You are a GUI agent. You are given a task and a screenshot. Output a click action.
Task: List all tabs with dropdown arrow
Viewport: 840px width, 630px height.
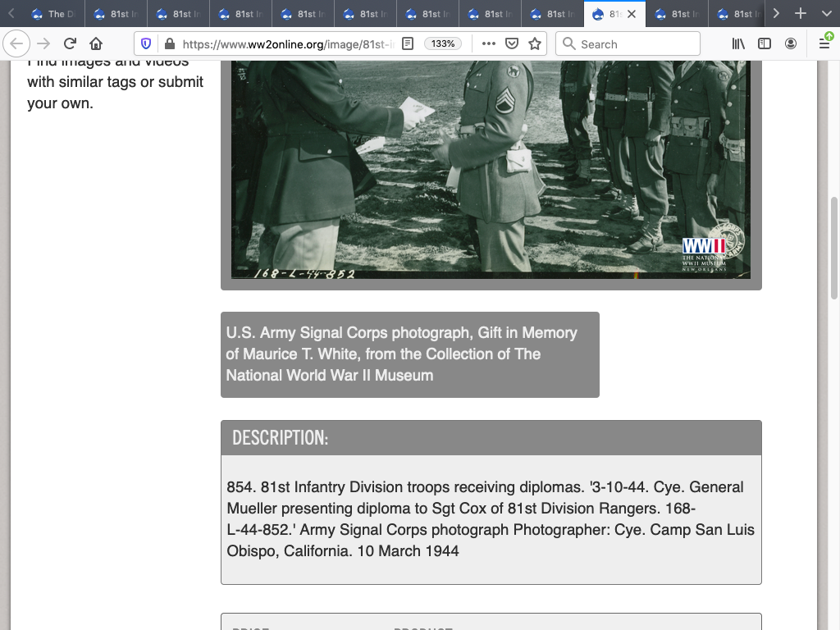[826, 13]
